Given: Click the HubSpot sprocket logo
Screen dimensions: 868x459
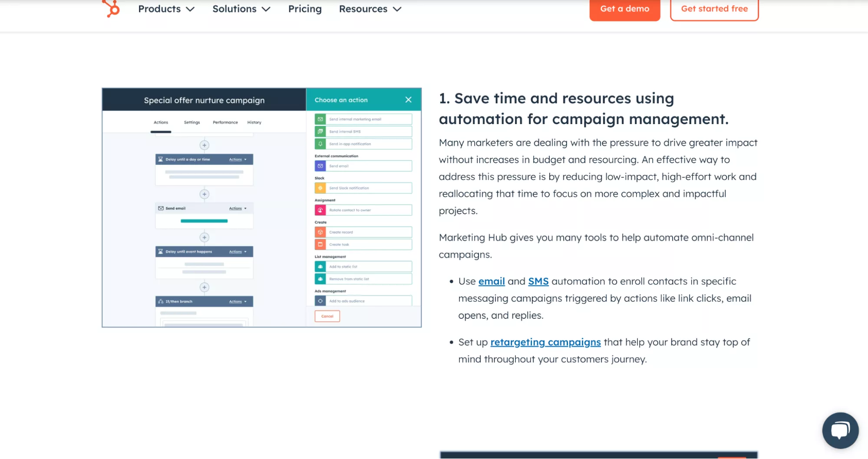Looking at the screenshot, I should 111,8.
